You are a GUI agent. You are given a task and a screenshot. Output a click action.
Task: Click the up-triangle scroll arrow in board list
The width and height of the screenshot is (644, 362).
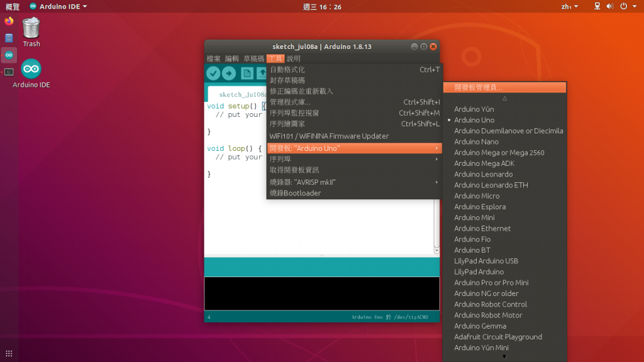point(505,99)
